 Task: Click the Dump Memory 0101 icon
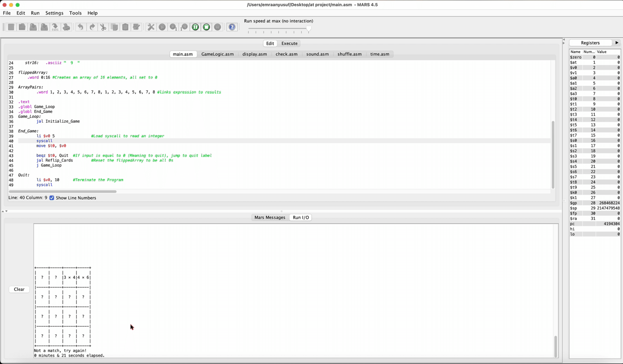tap(55, 27)
